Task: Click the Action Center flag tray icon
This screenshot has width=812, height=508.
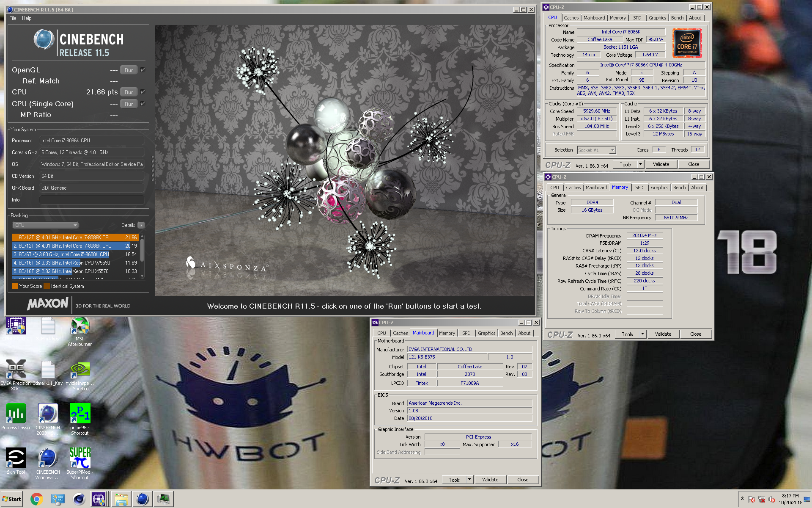Action: click(752, 499)
